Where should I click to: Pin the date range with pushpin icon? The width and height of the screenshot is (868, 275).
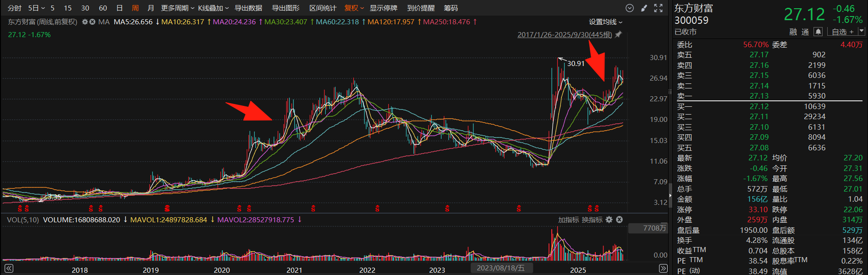tap(618, 34)
